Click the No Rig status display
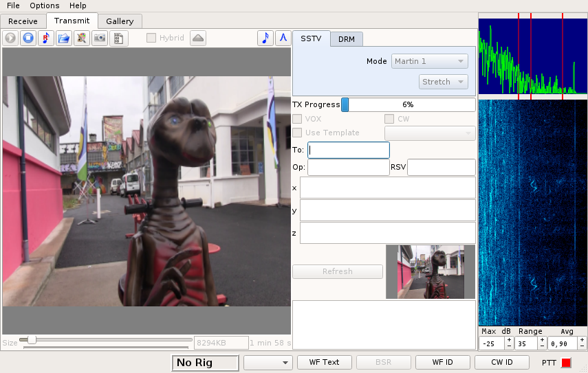 [x=205, y=363]
